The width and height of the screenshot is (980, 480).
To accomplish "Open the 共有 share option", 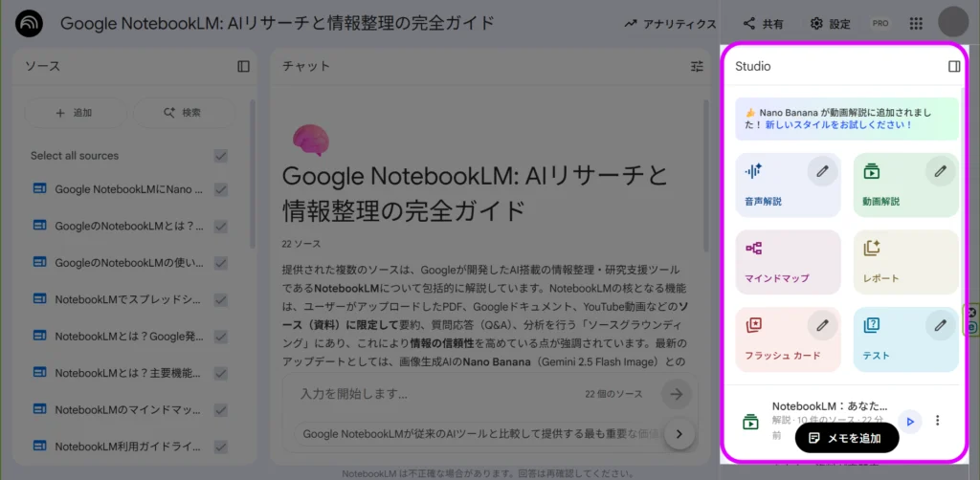I will coord(763,24).
